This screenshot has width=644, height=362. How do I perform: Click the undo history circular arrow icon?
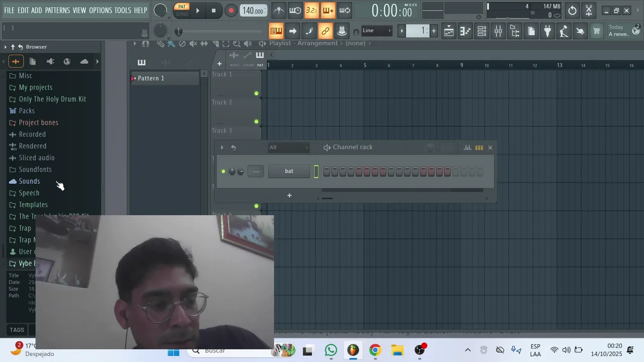tap(573, 11)
